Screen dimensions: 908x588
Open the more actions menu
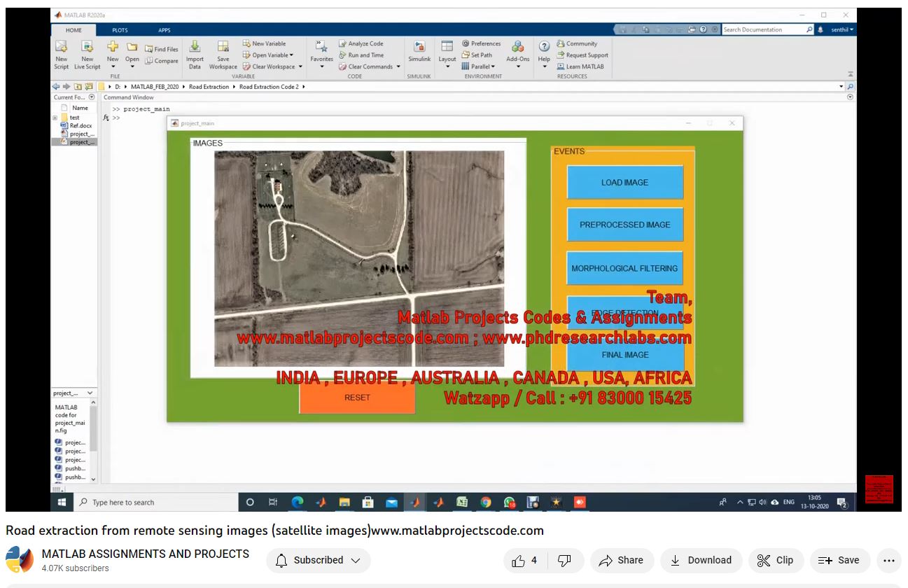coord(889,560)
